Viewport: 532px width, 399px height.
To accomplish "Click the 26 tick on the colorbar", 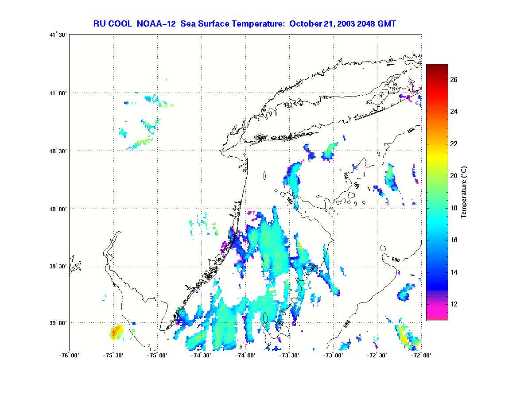I will (x=454, y=80).
